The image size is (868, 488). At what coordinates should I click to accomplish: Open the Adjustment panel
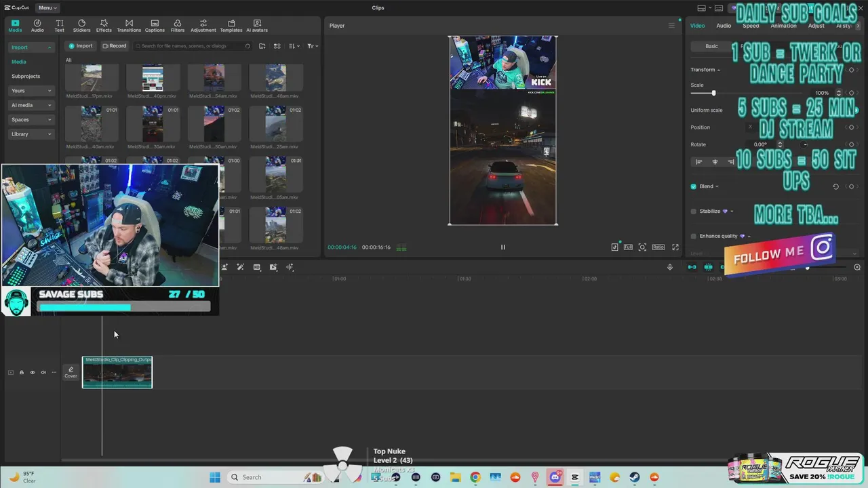203,26
